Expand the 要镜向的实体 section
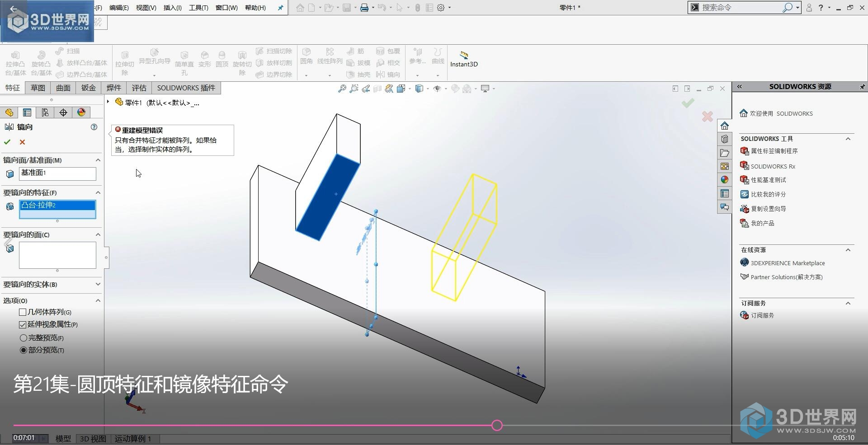 tap(98, 284)
